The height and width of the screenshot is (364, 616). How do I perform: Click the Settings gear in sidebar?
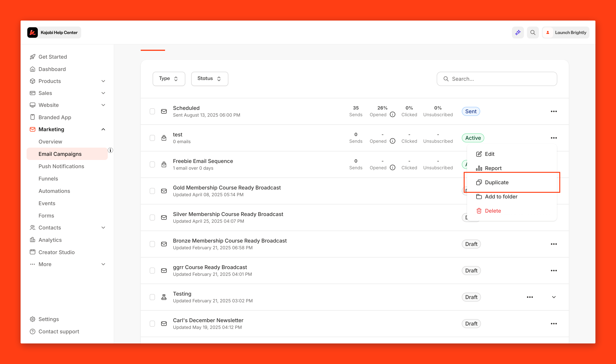[32, 319]
